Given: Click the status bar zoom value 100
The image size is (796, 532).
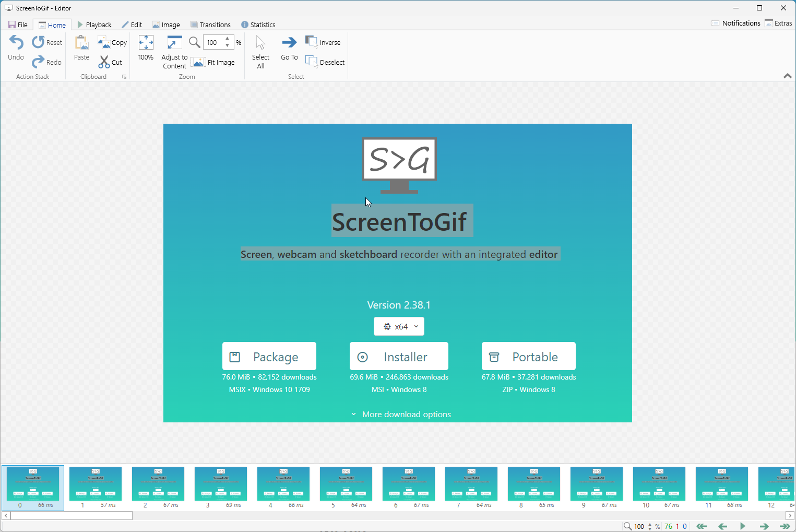Looking at the screenshot, I should pyautogui.click(x=639, y=526).
